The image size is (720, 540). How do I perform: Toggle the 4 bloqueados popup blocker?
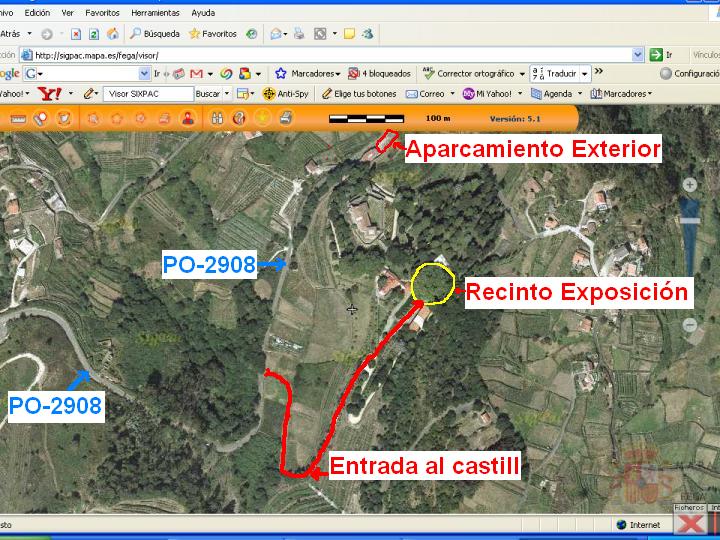pyautogui.click(x=379, y=73)
